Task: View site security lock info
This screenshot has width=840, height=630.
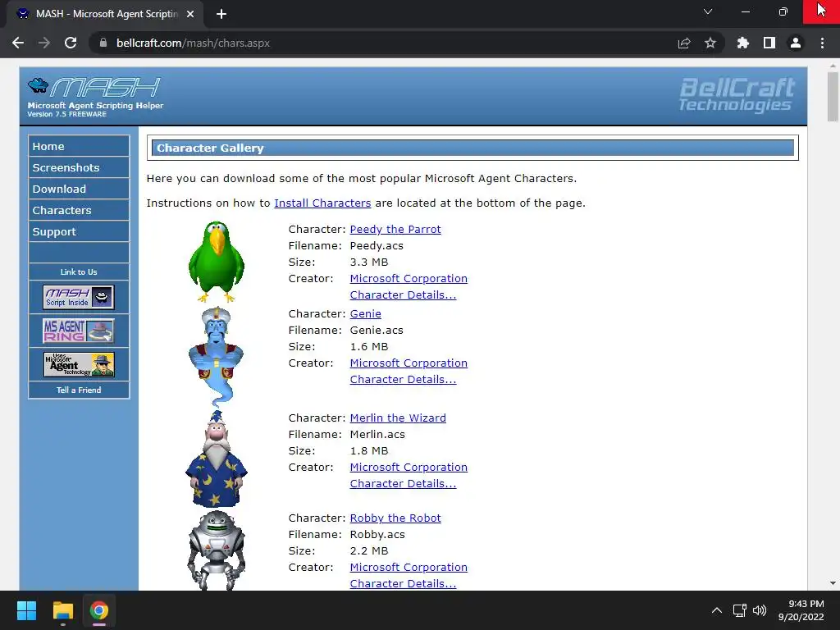Action: (103, 43)
